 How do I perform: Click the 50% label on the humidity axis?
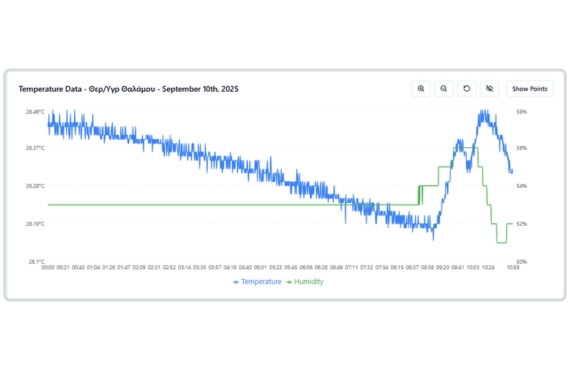(x=521, y=262)
